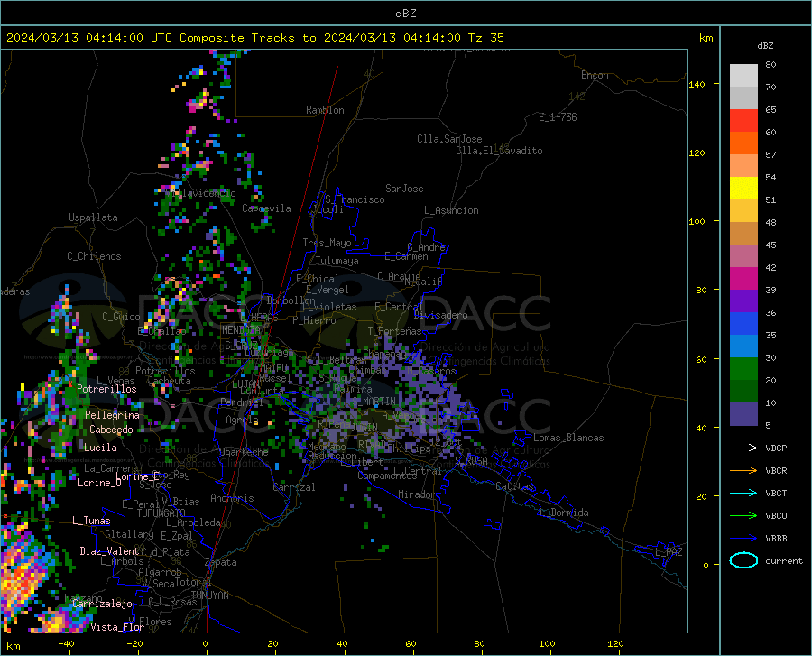812x656 pixels.
Task: Click the blue VBBB arrow legend icon
Action: [x=743, y=539]
